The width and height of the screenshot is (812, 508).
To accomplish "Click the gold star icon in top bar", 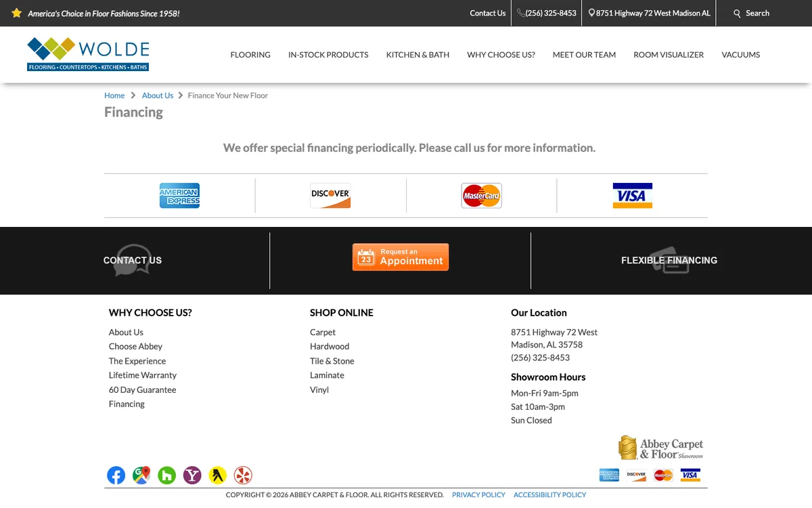I will 17,13.
